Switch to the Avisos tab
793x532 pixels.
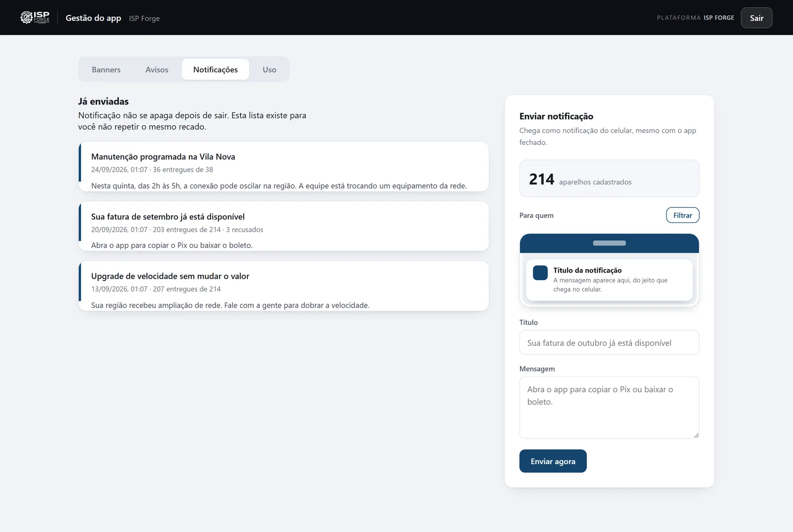pos(157,69)
